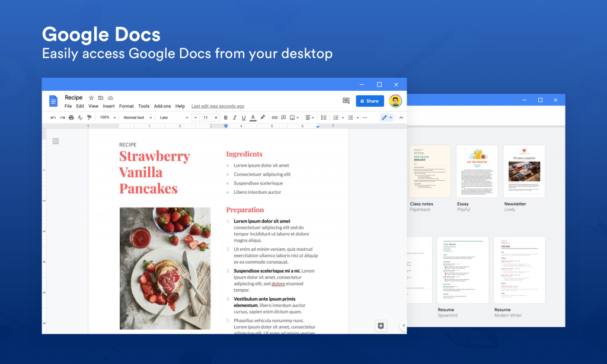The width and height of the screenshot is (607, 364).
Task: Star the Recipe document
Action: point(91,98)
